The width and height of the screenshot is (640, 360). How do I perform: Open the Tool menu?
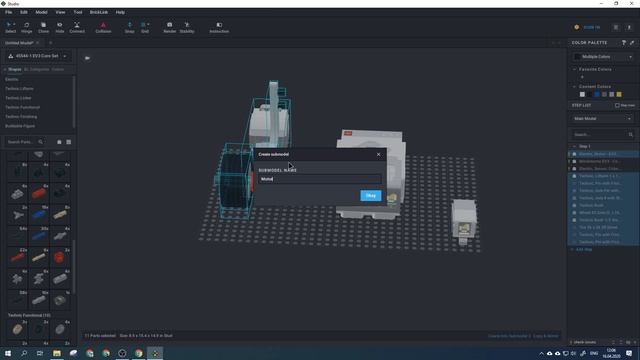click(78, 12)
